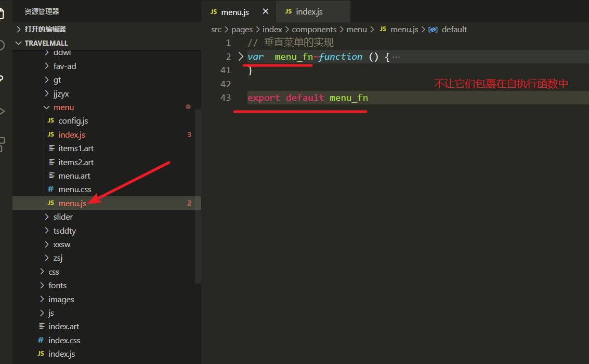Click the components breadcrumb segment
This screenshot has height=364, width=589.
[x=314, y=29]
